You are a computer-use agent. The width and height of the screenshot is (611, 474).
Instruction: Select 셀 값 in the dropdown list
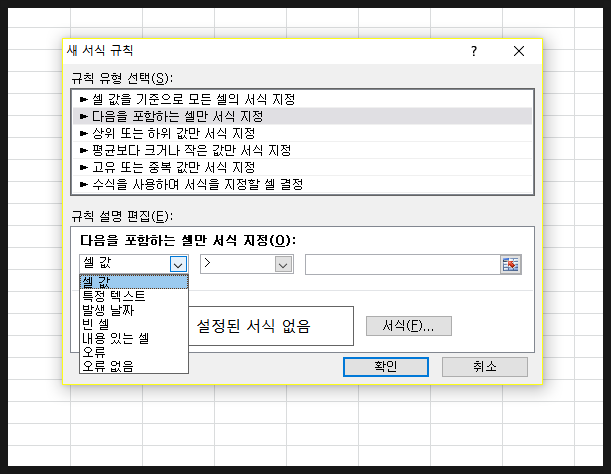(x=134, y=282)
